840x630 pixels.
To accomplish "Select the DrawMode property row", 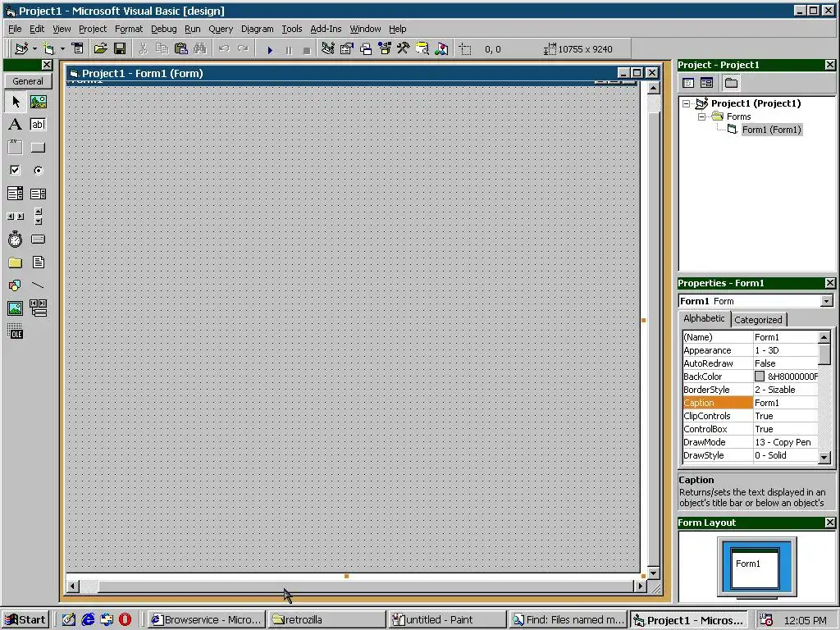I will point(751,442).
